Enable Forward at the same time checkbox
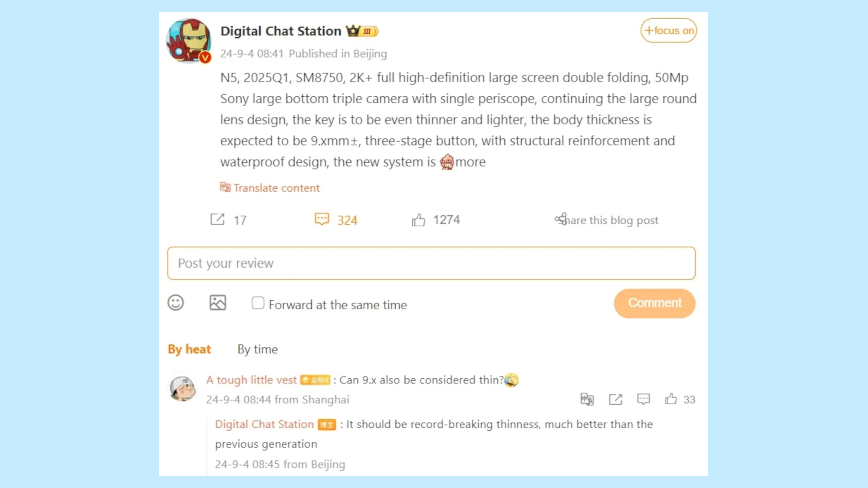This screenshot has width=868, height=488. pos(258,303)
